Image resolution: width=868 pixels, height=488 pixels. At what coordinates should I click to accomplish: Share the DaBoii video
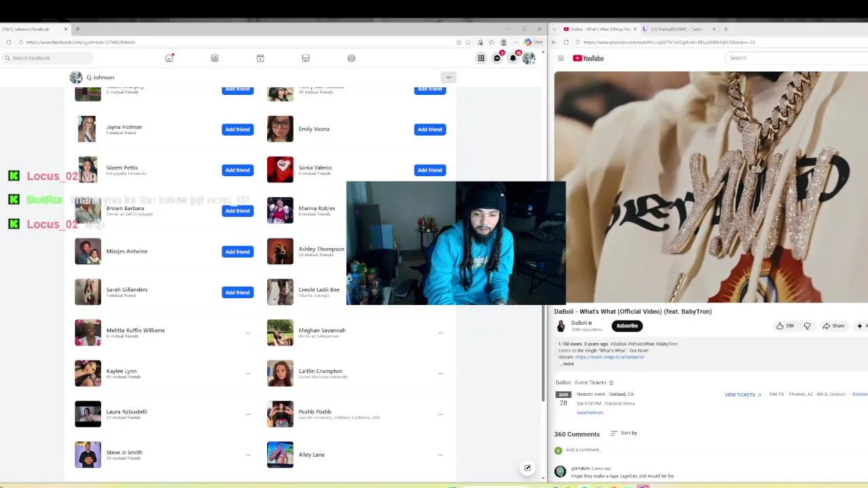tap(833, 326)
